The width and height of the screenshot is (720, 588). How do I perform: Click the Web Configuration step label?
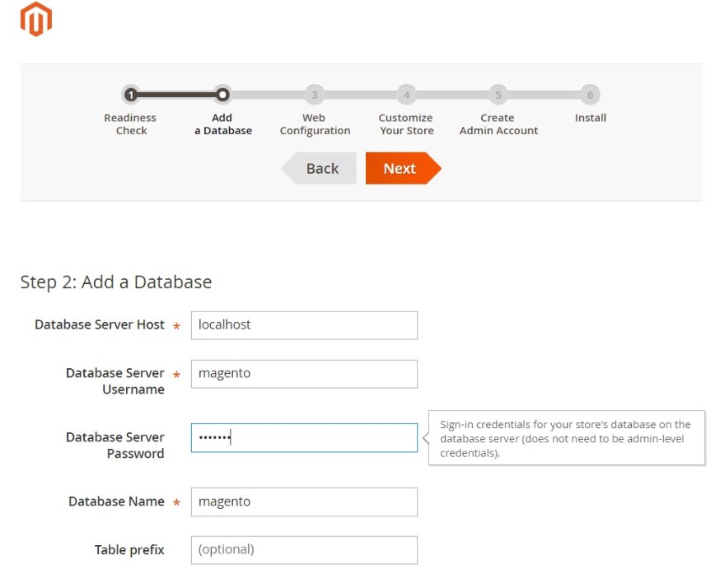tap(315, 124)
